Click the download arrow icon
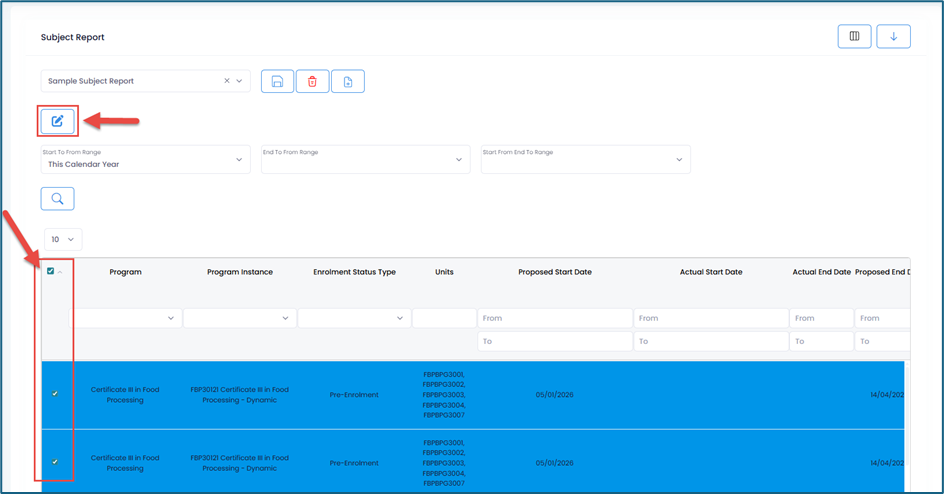Viewport: 944px width, 494px height. pos(893,37)
